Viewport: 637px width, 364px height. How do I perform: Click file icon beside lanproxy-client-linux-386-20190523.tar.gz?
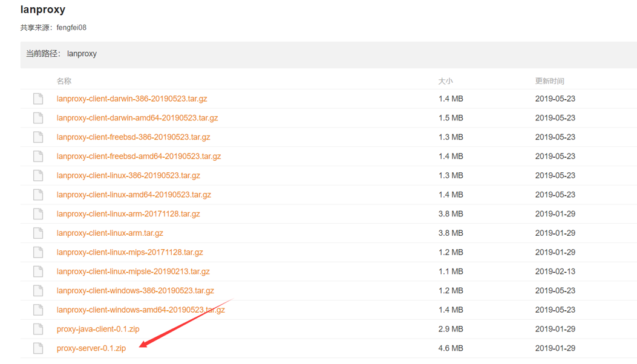pyautogui.click(x=38, y=175)
